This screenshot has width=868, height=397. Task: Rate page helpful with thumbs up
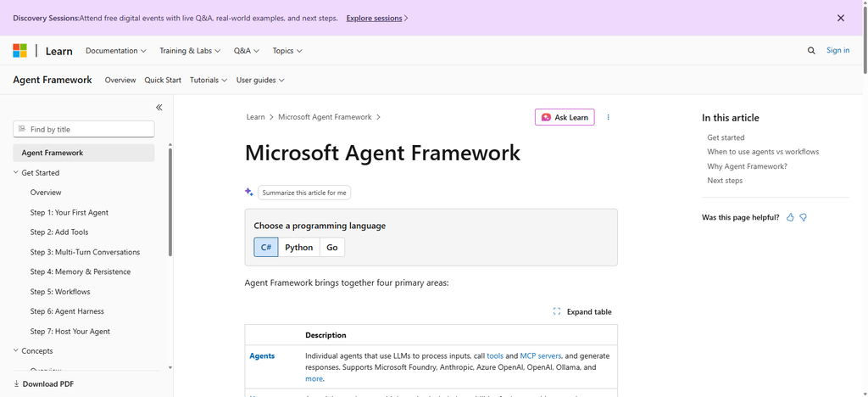pos(790,218)
